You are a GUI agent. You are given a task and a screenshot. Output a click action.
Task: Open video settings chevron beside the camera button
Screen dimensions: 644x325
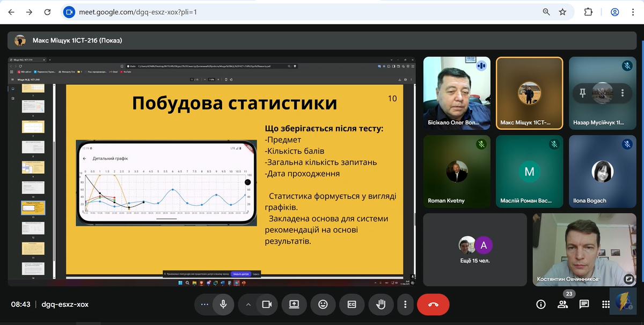[x=248, y=304]
